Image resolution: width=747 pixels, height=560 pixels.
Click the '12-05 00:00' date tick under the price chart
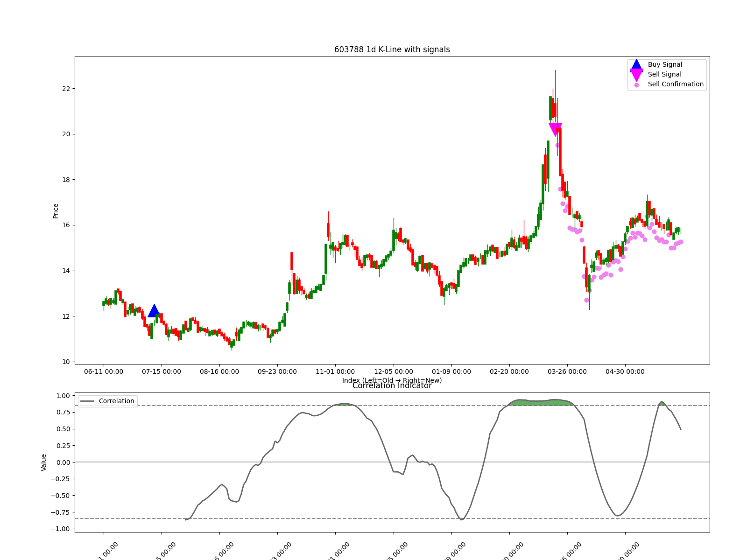[394, 372]
